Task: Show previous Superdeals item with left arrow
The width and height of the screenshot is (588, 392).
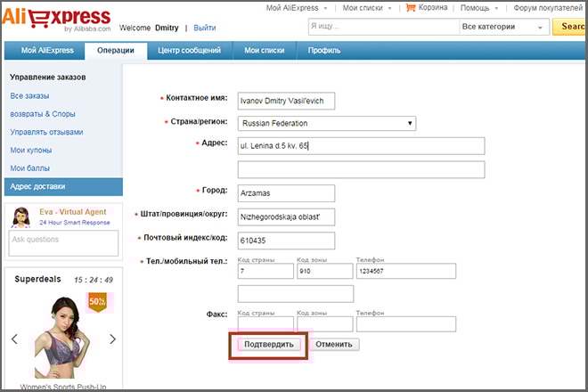Action: (14, 339)
